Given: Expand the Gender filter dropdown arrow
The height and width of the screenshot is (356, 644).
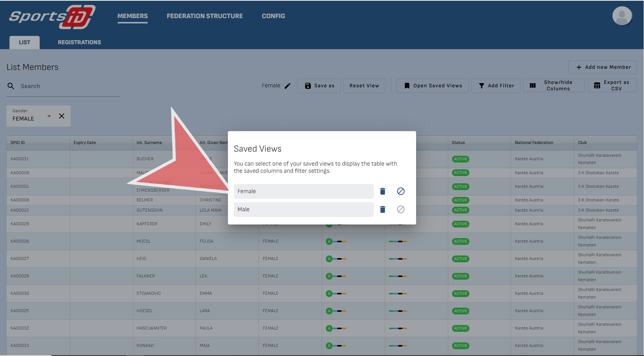Looking at the screenshot, I should click(x=49, y=116).
